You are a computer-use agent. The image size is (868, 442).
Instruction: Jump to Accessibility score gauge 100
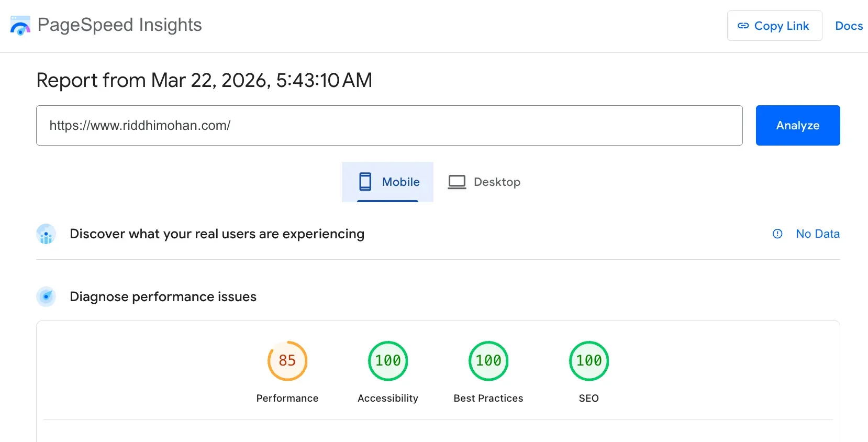[388, 361]
